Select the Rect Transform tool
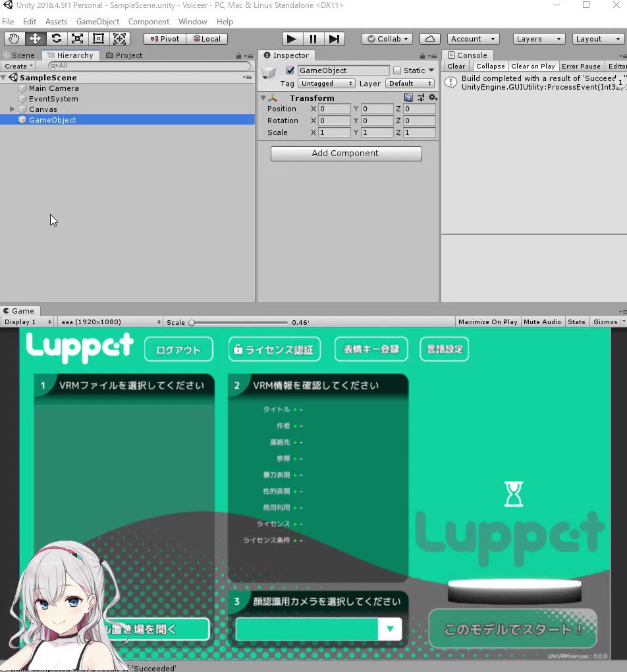The image size is (627, 672). coord(98,39)
